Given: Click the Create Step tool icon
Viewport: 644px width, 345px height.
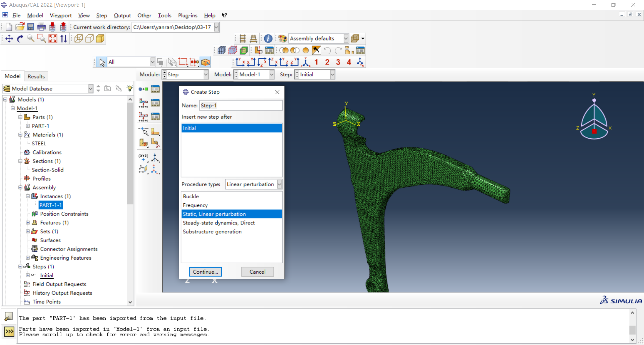Looking at the screenshot, I should pos(144,89).
